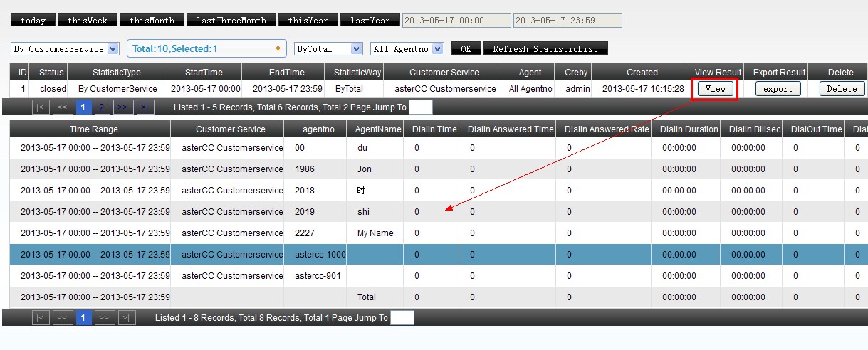Go to next page in upper statistic list

123,107
